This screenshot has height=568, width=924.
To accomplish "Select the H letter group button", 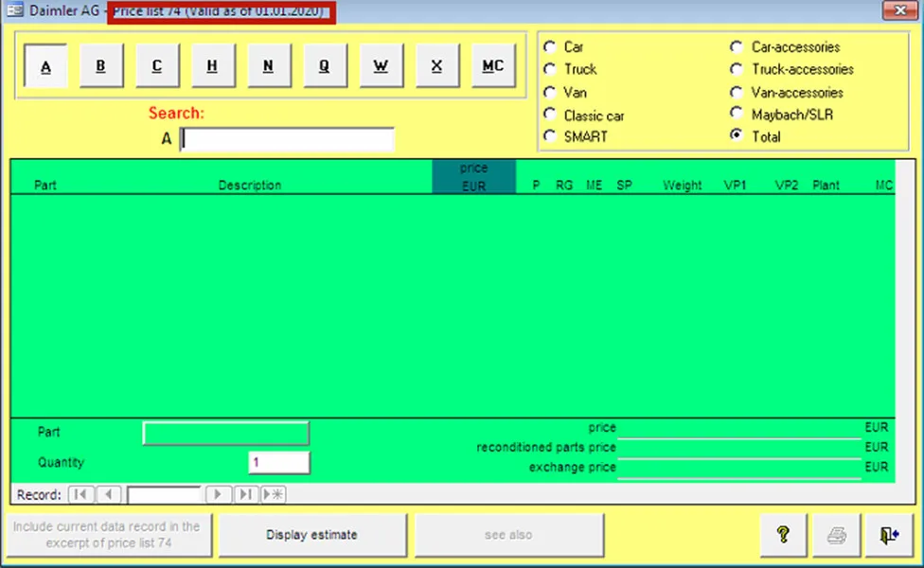I will [212, 66].
